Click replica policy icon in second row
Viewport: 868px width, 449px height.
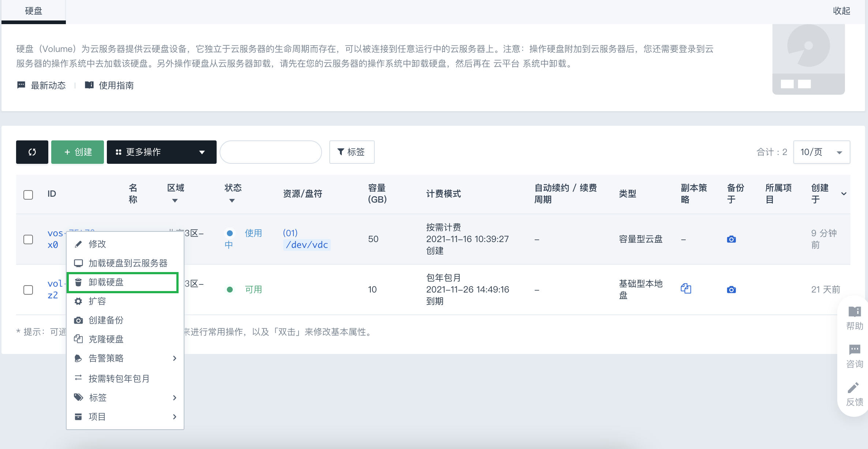click(686, 288)
